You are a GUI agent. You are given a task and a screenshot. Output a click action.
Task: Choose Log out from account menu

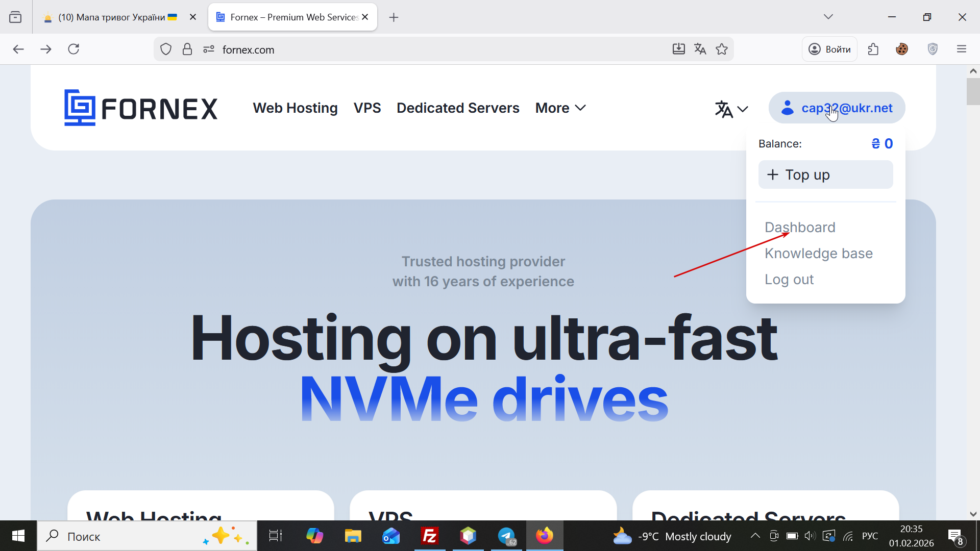[789, 280]
